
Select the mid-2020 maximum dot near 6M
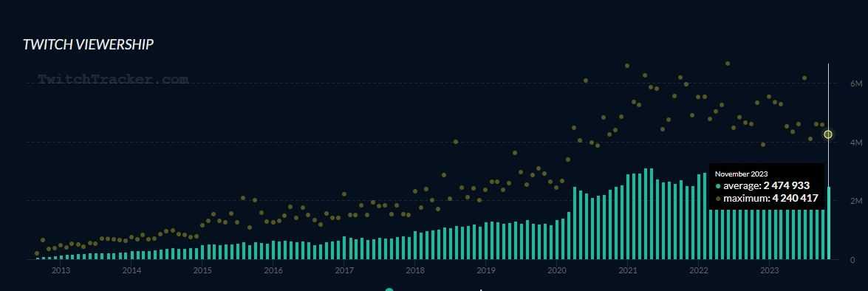[x=586, y=81]
